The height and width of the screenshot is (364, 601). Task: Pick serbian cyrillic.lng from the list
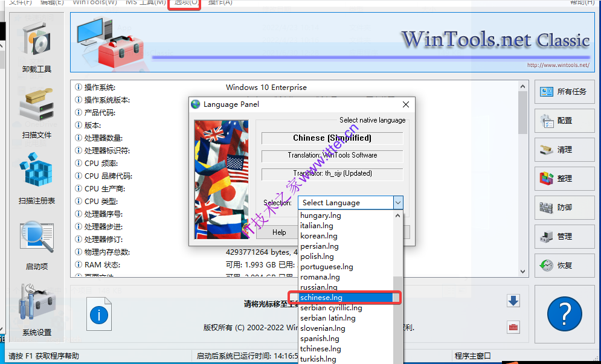point(346,308)
